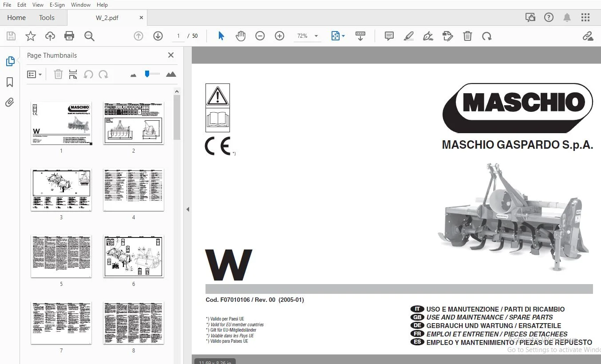Open the notifications bell

coord(567,17)
